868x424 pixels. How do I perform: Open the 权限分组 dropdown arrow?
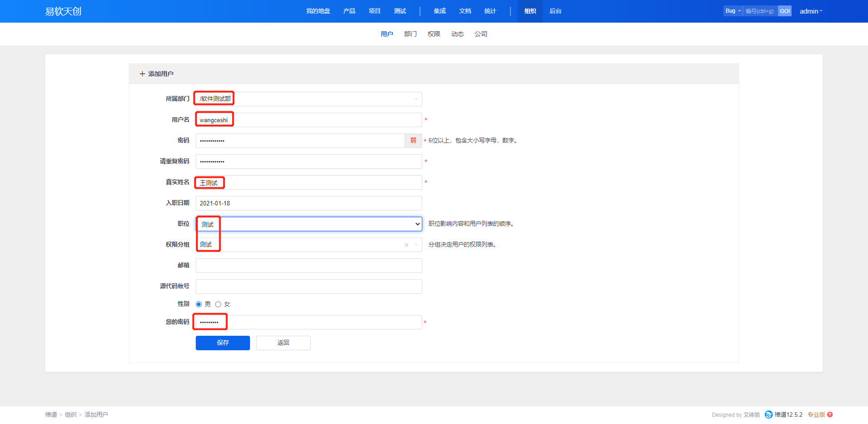pyautogui.click(x=416, y=245)
